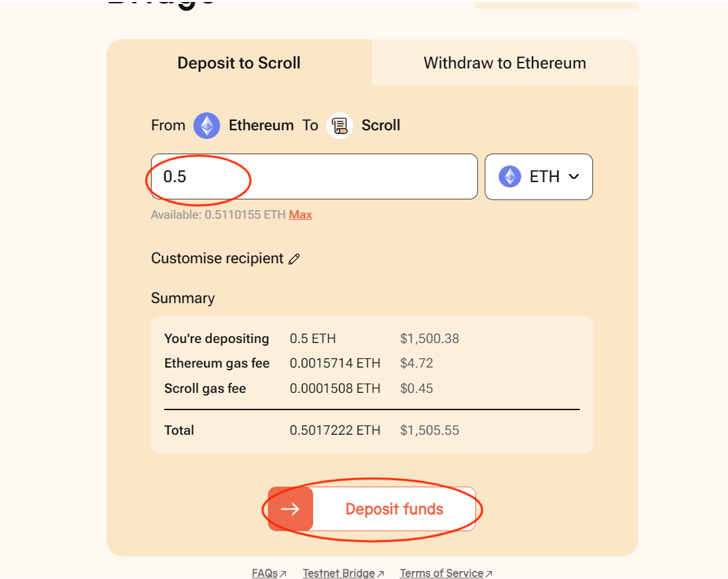Click the external arrow beside Terms of Service
The width and height of the screenshot is (728, 579).
(x=489, y=574)
